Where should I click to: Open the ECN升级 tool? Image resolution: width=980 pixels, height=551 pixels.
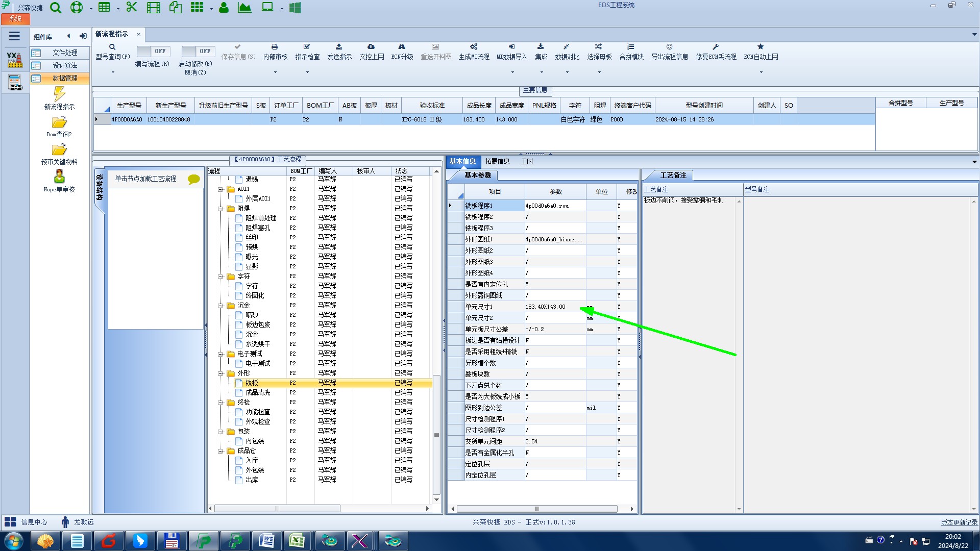coord(402,47)
